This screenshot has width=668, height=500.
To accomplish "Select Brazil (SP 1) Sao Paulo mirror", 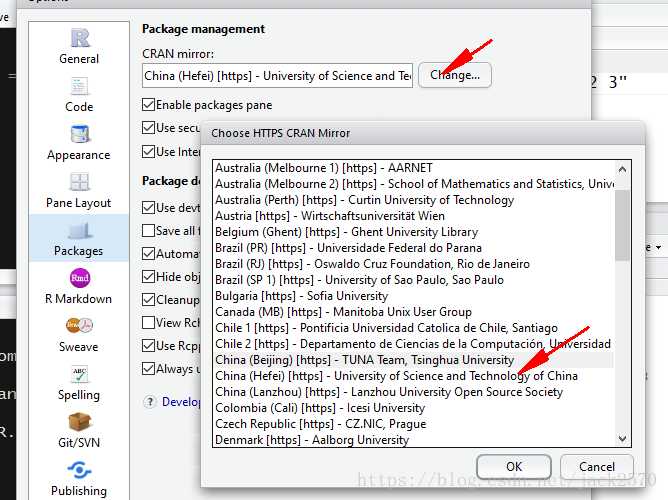I will (x=414, y=280).
